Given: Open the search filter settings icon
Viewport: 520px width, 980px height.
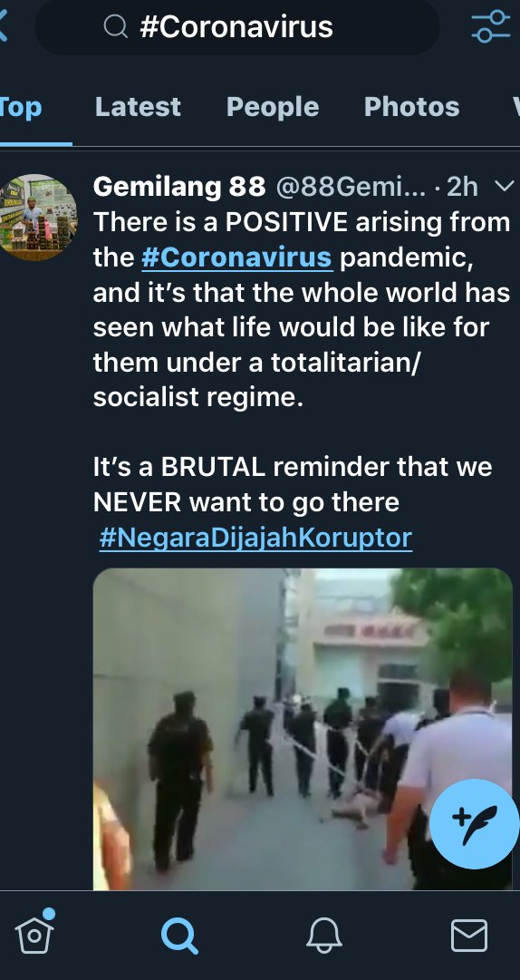Looking at the screenshot, I should pos(491,26).
